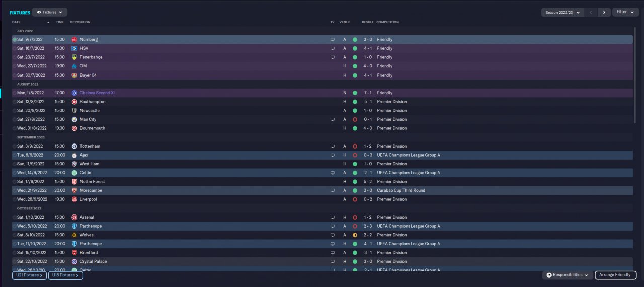Switch to U18 Fixtures
The image size is (644, 287).
(65, 275)
